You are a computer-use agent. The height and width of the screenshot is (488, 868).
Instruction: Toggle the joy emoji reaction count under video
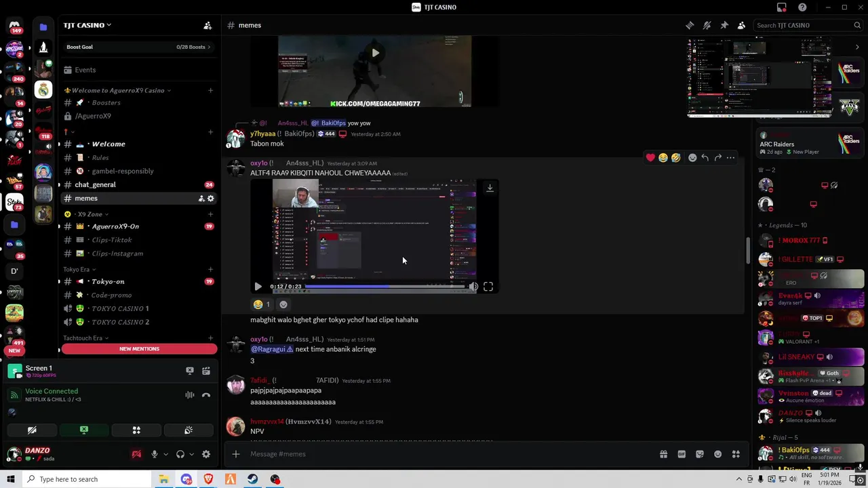tap(262, 305)
